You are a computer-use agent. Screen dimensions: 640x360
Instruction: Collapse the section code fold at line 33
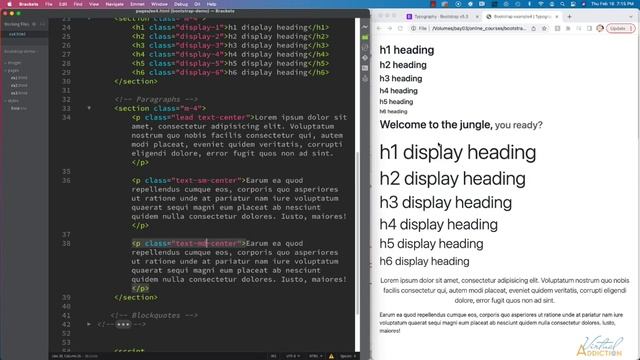pos(89,108)
